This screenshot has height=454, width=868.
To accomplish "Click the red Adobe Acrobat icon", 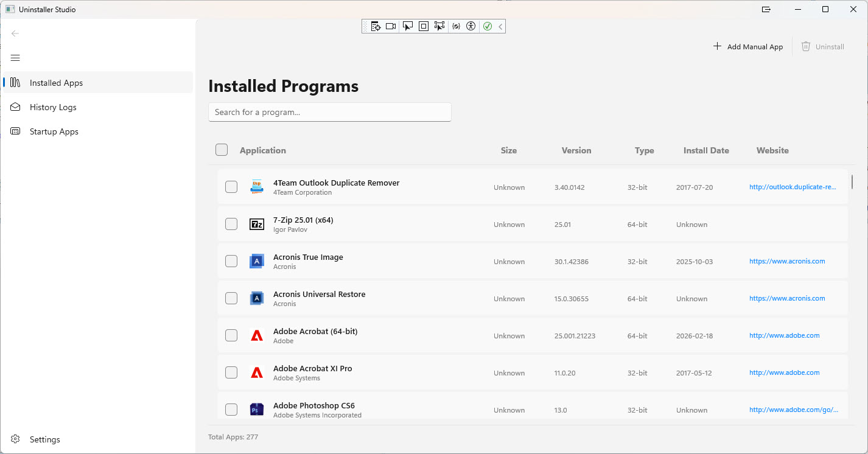I will 256,335.
